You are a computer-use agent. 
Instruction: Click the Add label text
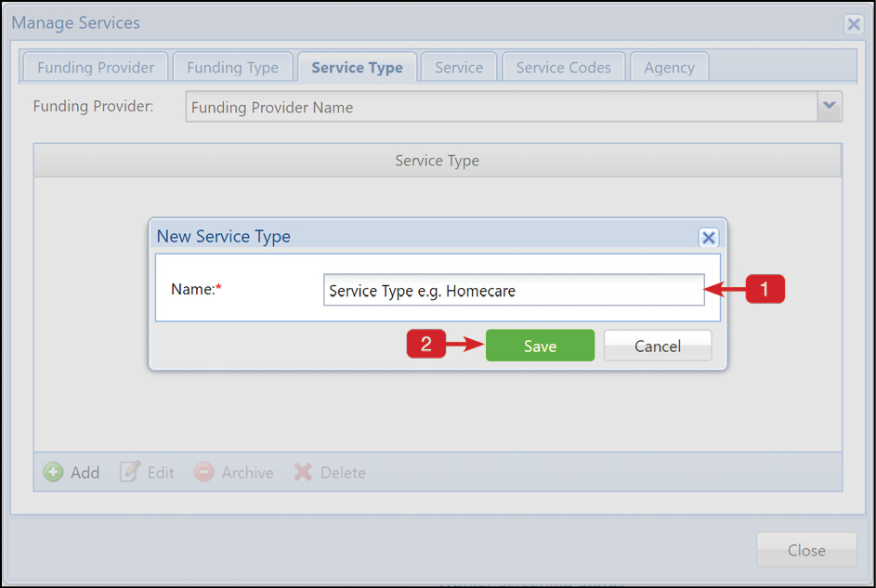tap(85, 473)
